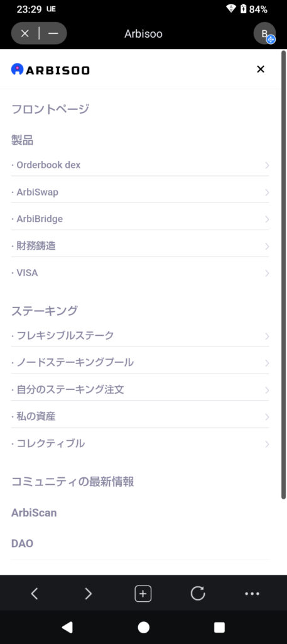Screen dimensions: 287x644
Task: Go to フロントページ link
Action: tap(50, 109)
